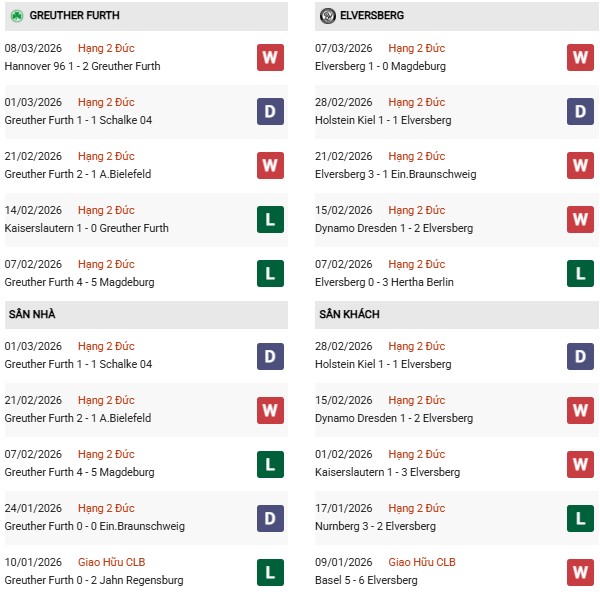Open the SÂN NHÀ section header
This screenshot has width=600, height=592.
tap(31, 314)
